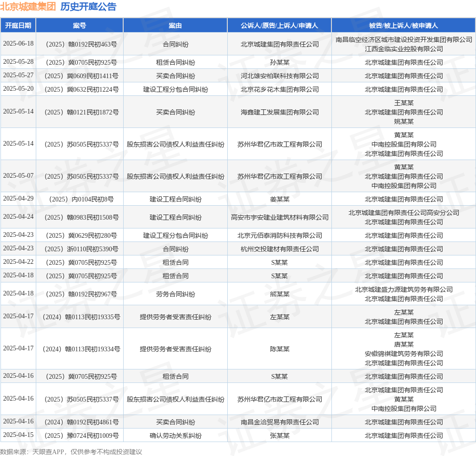Click plaintiff '北京元佰泰消防科技有限公司'
This screenshot has width=476, height=456.
pos(279,236)
